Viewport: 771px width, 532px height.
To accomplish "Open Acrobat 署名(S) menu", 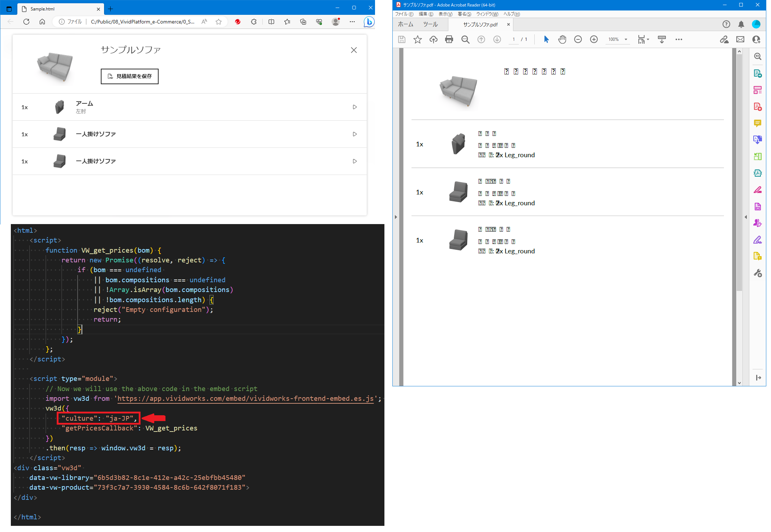I will 464,14.
